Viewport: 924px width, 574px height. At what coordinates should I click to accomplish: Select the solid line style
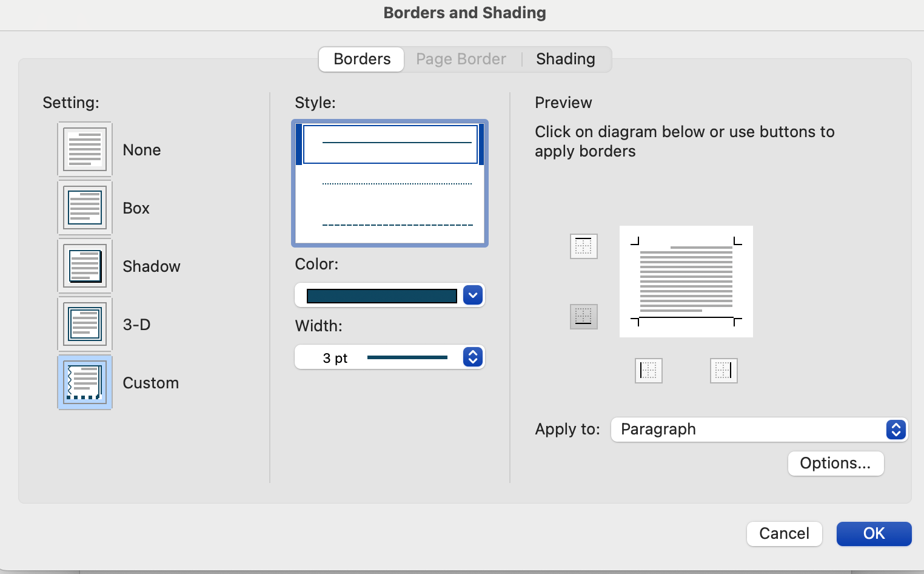[x=390, y=144]
